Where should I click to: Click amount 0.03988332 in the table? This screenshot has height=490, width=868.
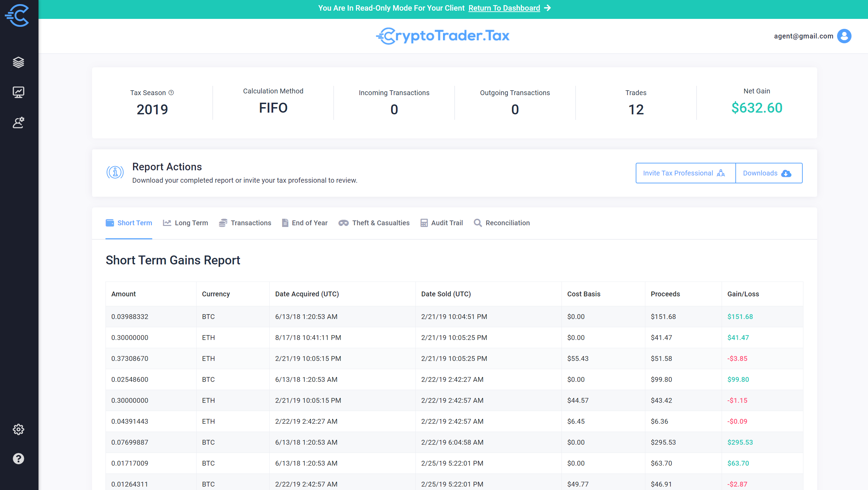click(x=130, y=317)
